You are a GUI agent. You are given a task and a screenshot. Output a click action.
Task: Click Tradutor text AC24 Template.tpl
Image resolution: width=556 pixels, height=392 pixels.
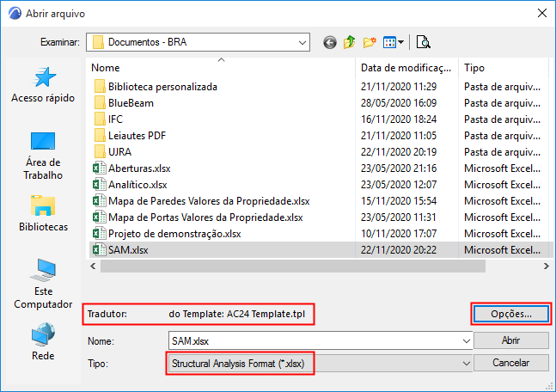coord(266,314)
